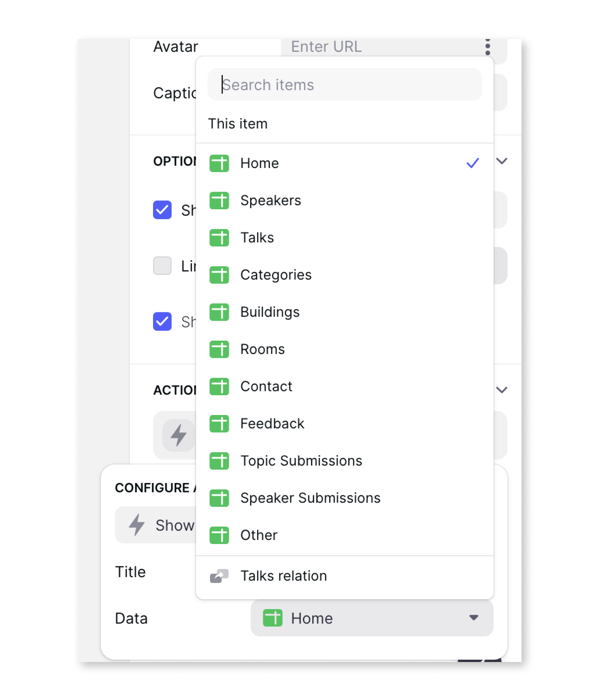Click the green table icon next to Speakers
This screenshot has height=700, width=598.
[x=219, y=200]
